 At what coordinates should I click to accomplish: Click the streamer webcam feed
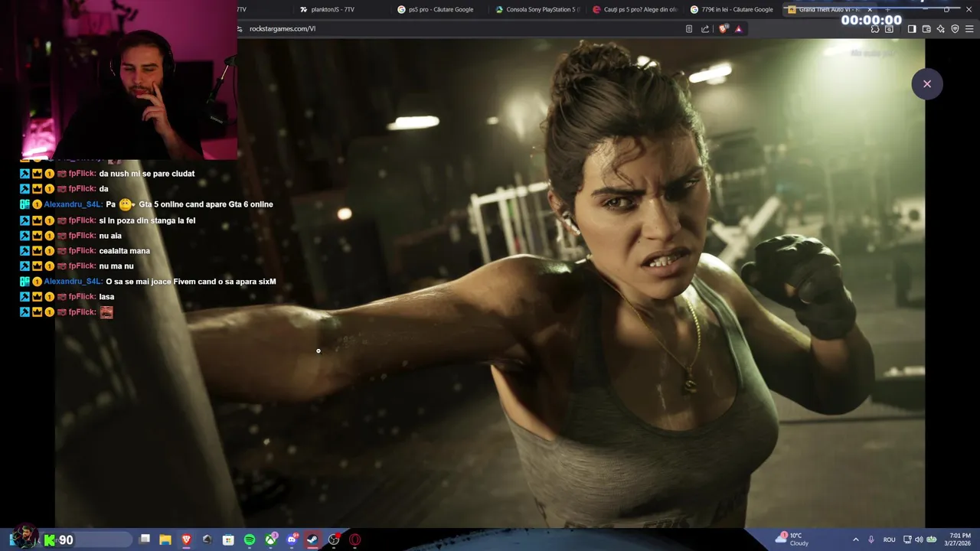[119, 80]
